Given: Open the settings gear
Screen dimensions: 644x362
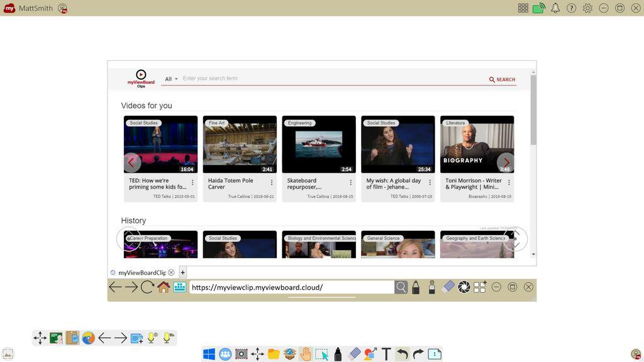Looking at the screenshot, I should pos(587,8).
